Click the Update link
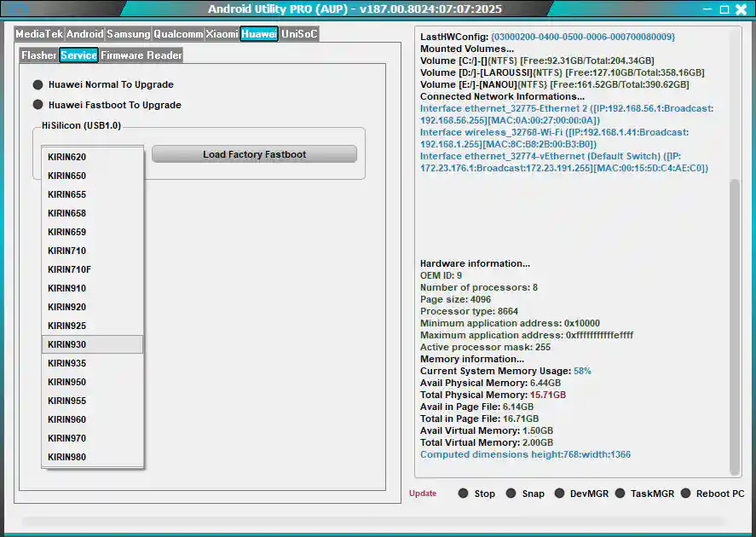This screenshot has width=756, height=537. click(423, 494)
